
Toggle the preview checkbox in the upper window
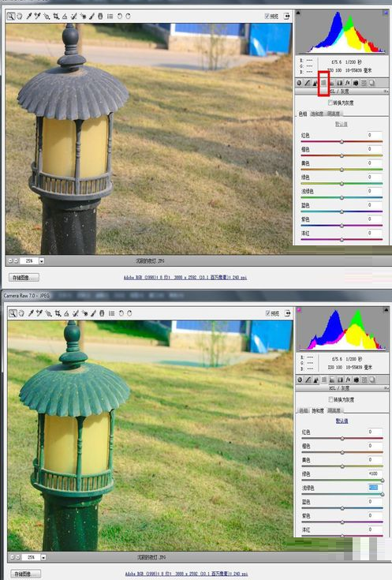coord(267,17)
